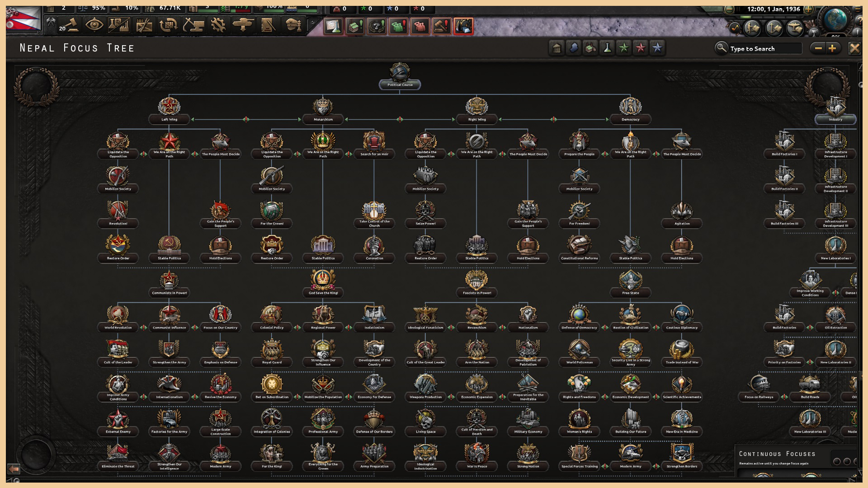Choose the Women's Rights focus

pyautogui.click(x=579, y=423)
